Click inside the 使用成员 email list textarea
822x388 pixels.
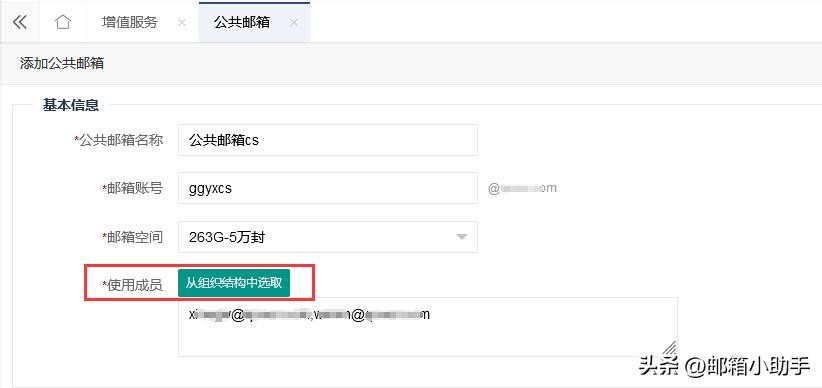428,327
